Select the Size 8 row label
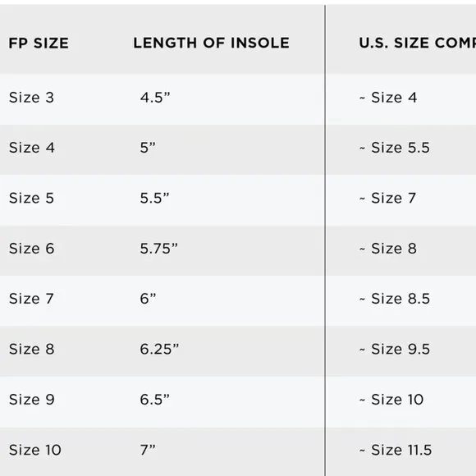Screen dimensions: 476x476 pyautogui.click(x=32, y=349)
